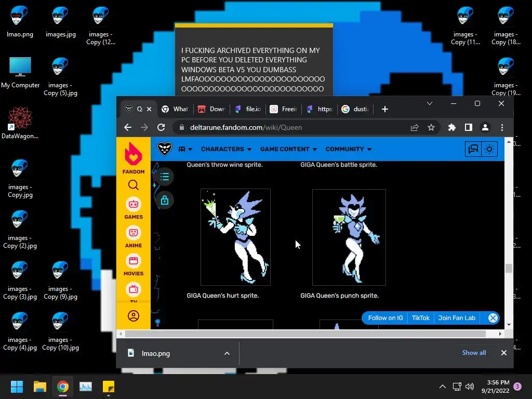The width and height of the screenshot is (532, 399).
Task: Expand the Characters dropdown menu
Action: (x=226, y=149)
